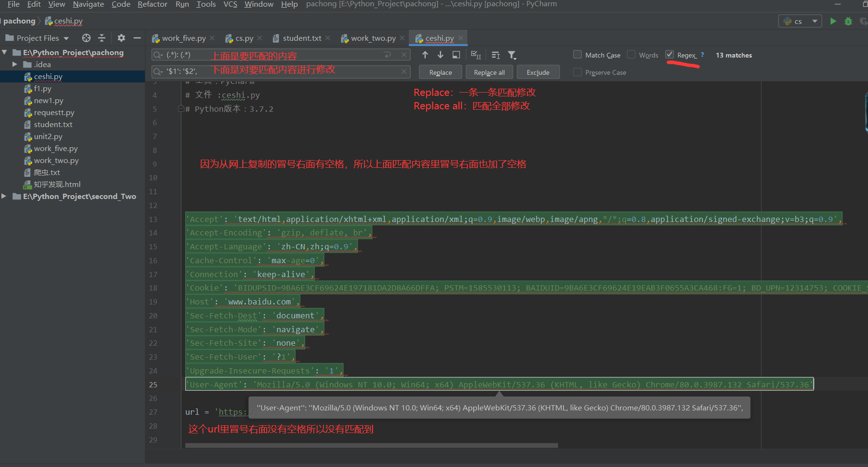Toggle Words checkbox
The image size is (868, 467).
click(631, 55)
